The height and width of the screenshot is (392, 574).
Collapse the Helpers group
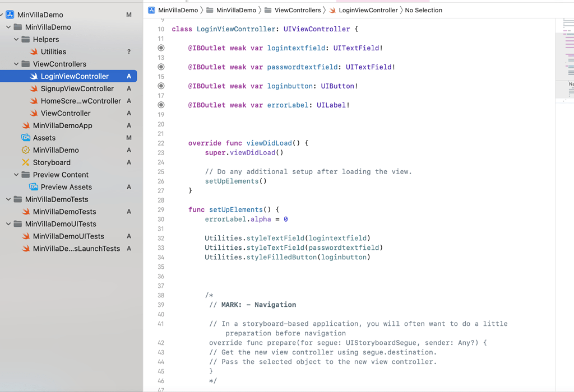click(16, 39)
